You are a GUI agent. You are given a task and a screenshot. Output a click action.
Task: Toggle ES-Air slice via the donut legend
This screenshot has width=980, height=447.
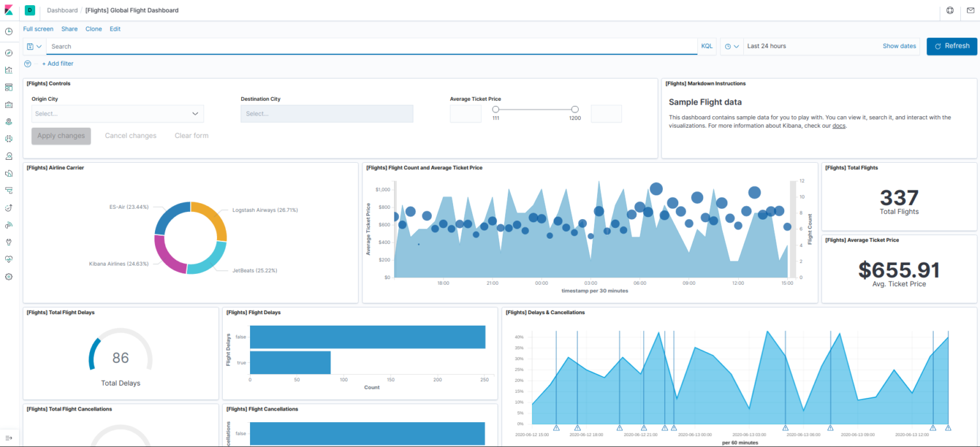pos(128,206)
